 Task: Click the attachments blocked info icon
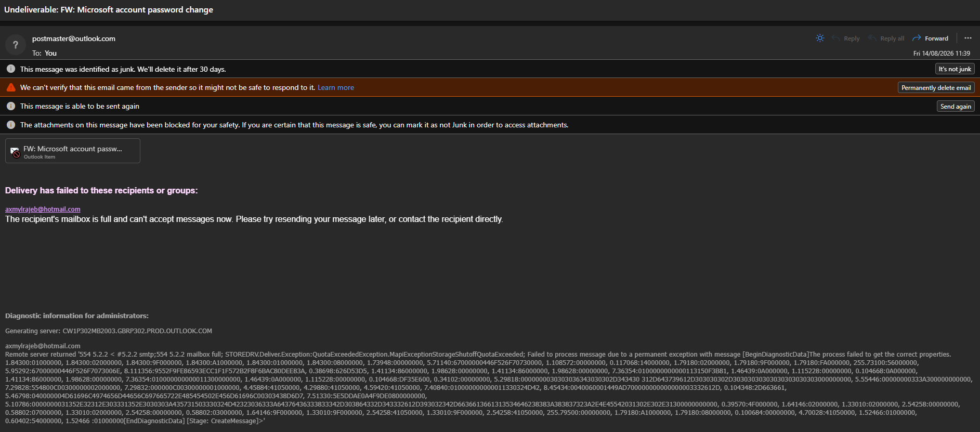pyautogui.click(x=11, y=125)
